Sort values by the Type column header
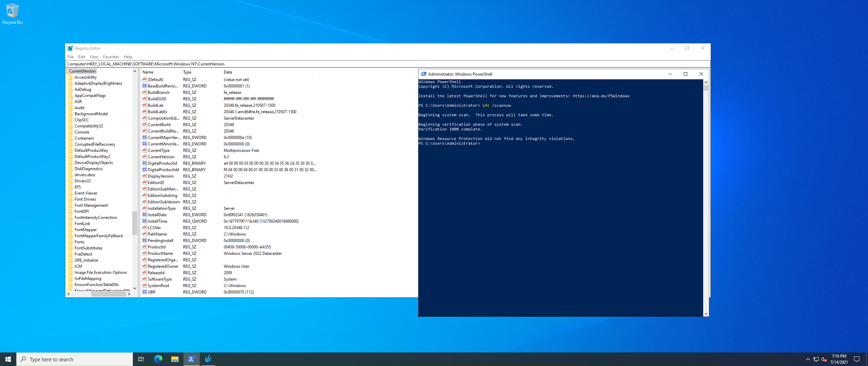Image resolution: width=868 pixels, height=366 pixels. coord(201,72)
